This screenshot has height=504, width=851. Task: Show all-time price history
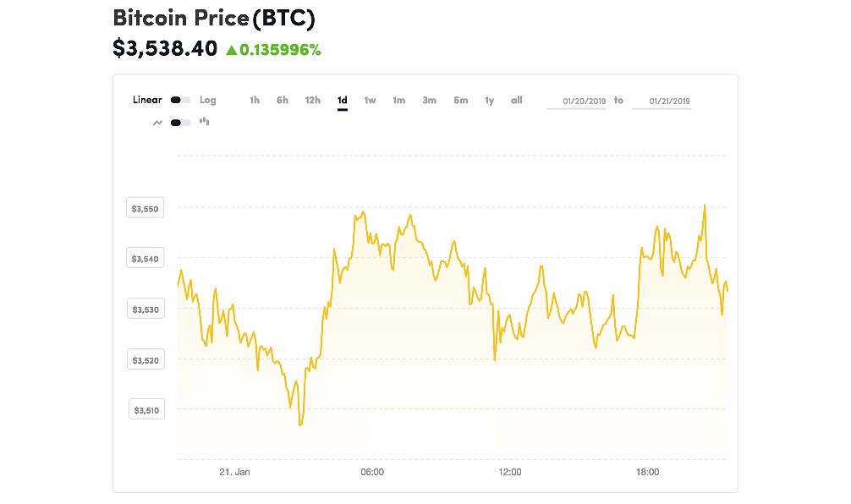[516, 101]
